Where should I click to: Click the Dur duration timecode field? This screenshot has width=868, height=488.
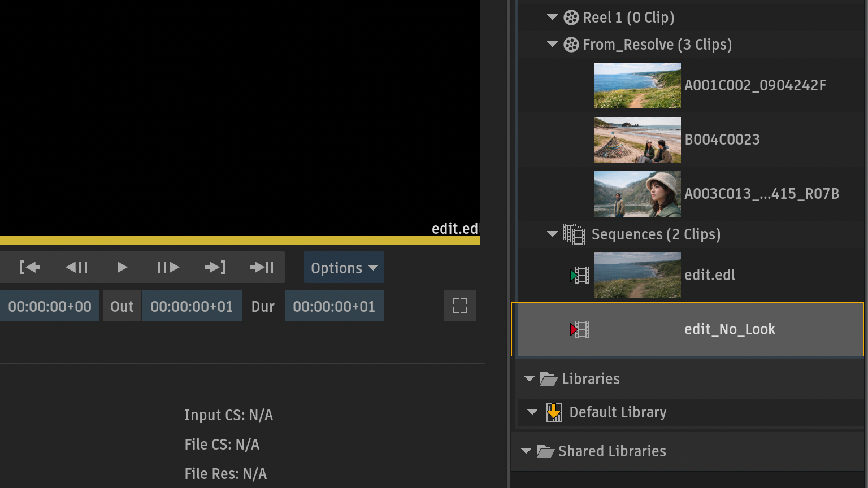pos(334,306)
